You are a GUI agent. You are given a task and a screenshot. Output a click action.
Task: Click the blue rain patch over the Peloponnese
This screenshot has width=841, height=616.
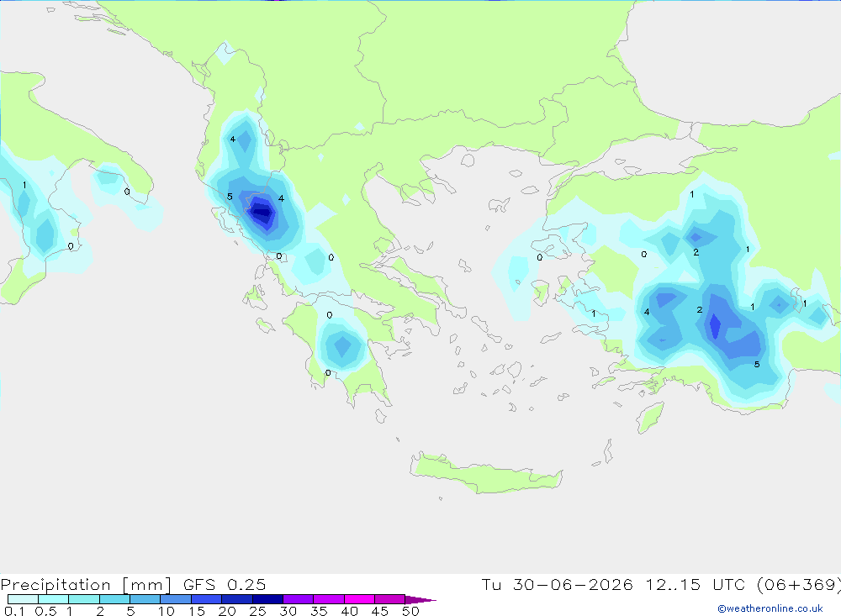(342, 345)
